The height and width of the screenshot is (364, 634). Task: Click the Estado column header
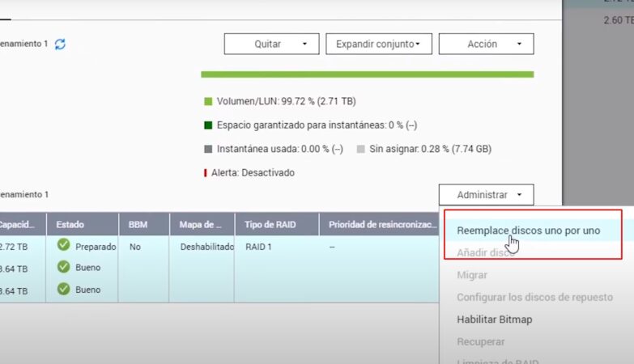[x=83, y=224]
